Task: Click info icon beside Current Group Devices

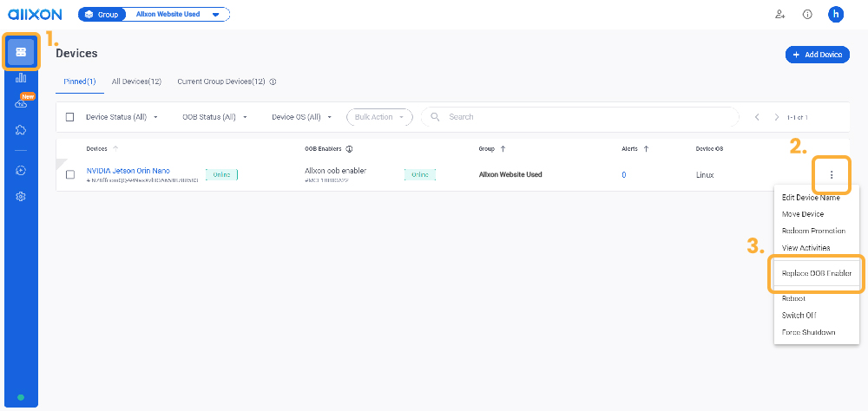Action: coord(273,82)
